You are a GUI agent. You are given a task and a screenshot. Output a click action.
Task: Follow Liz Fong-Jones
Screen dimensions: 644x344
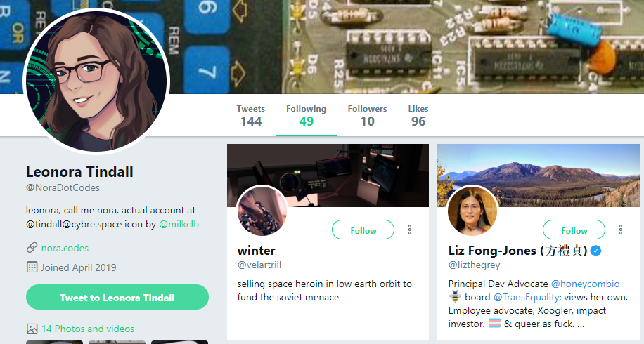click(574, 230)
